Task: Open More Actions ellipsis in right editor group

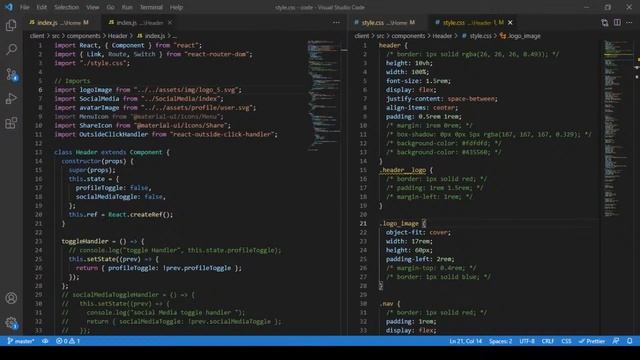Action: pyautogui.click(x=629, y=22)
